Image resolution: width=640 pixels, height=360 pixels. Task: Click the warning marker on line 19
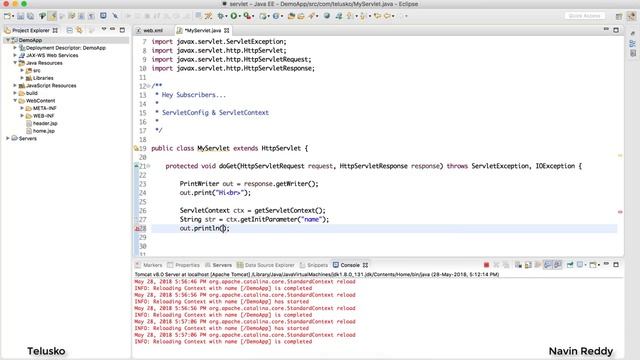tap(136, 149)
